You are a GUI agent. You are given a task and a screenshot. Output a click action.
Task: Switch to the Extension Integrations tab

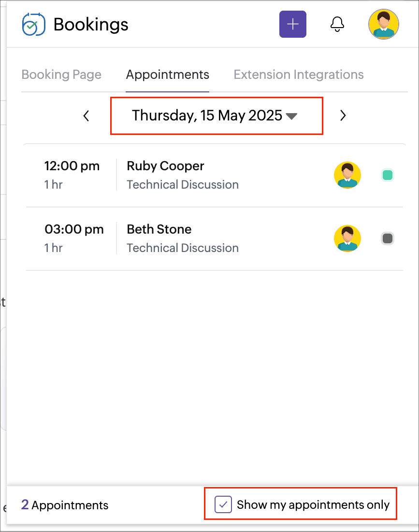(298, 75)
